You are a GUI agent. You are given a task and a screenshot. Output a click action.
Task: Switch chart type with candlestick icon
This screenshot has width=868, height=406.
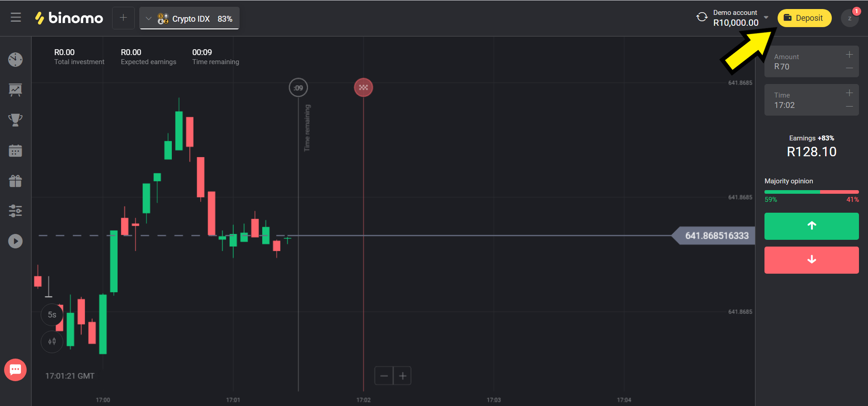pyautogui.click(x=52, y=341)
